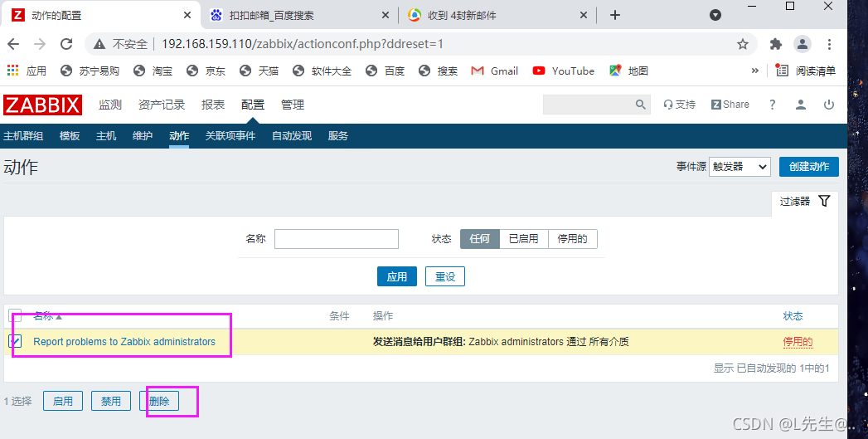Open the Chrome tab search dropdown arrow
This screenshot has width=868, height=439.
point(715,16)
